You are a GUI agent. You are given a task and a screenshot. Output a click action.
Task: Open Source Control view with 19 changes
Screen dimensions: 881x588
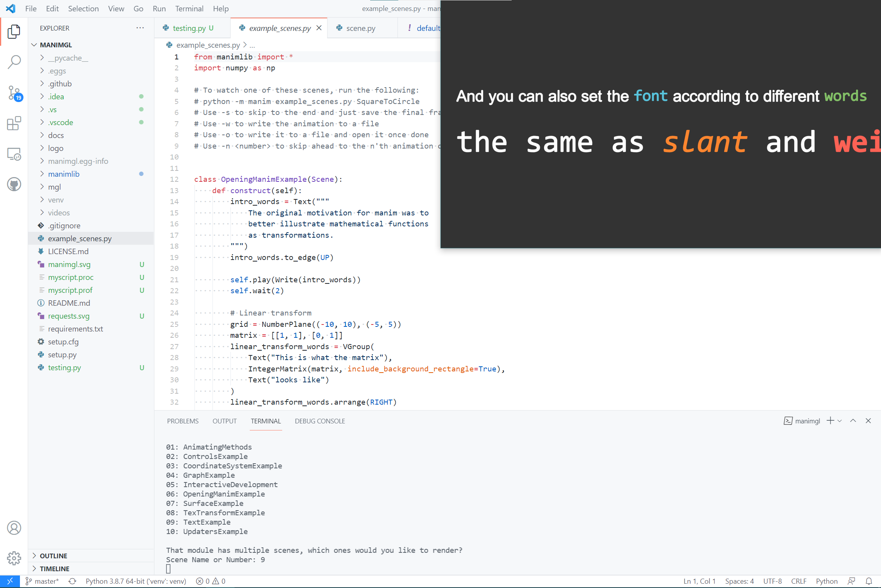tap(14, 93)
